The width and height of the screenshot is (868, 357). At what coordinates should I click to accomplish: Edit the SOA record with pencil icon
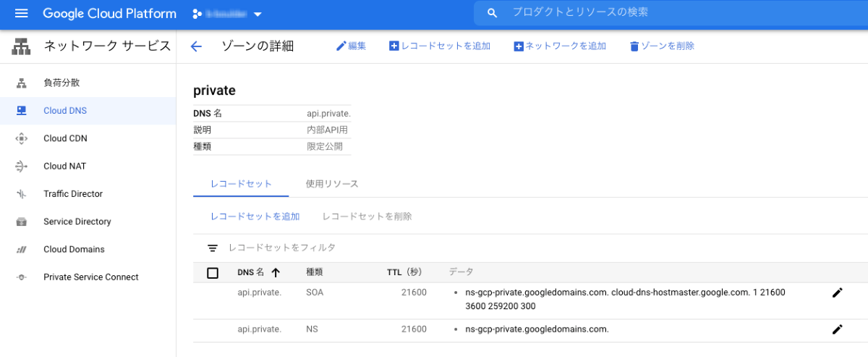pyautogui.click(x=838, y=293)
